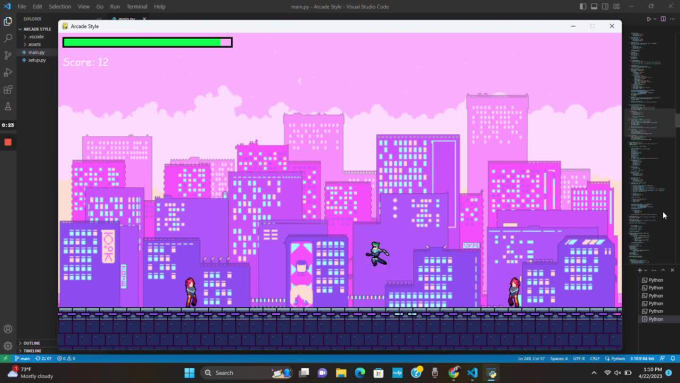Open the Search view in activity bar
This screenshot has width=680, height=383.
8,38
